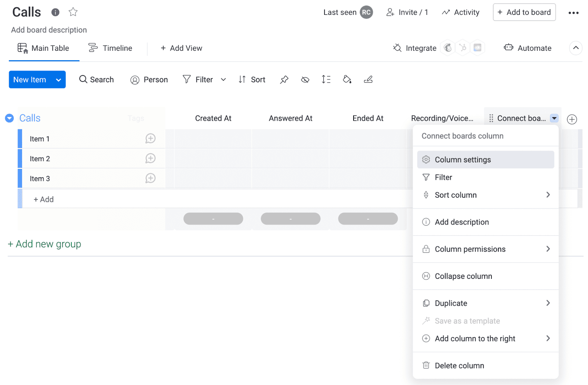Click the board info icon beside Calls

pos(55,12)
